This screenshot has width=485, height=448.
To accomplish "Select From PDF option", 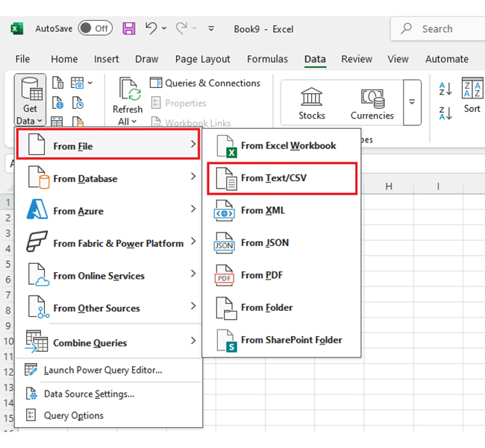I will coord(281,276).
